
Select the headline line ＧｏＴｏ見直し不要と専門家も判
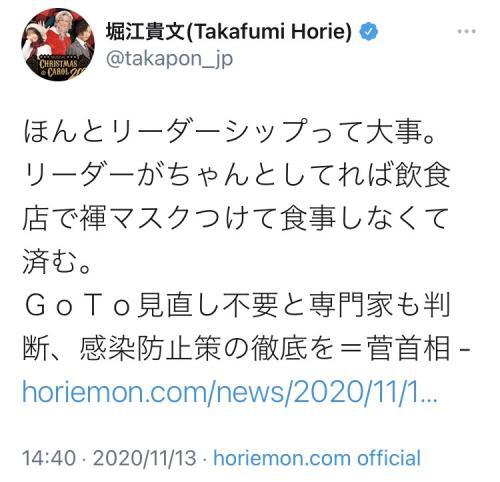[x=238, y=305]
